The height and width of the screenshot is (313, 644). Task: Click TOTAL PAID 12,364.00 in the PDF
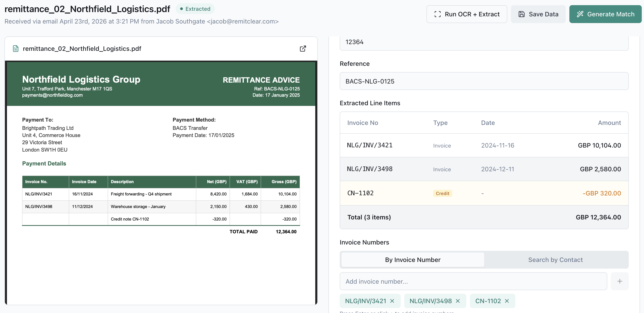click(x=263, y=232)
